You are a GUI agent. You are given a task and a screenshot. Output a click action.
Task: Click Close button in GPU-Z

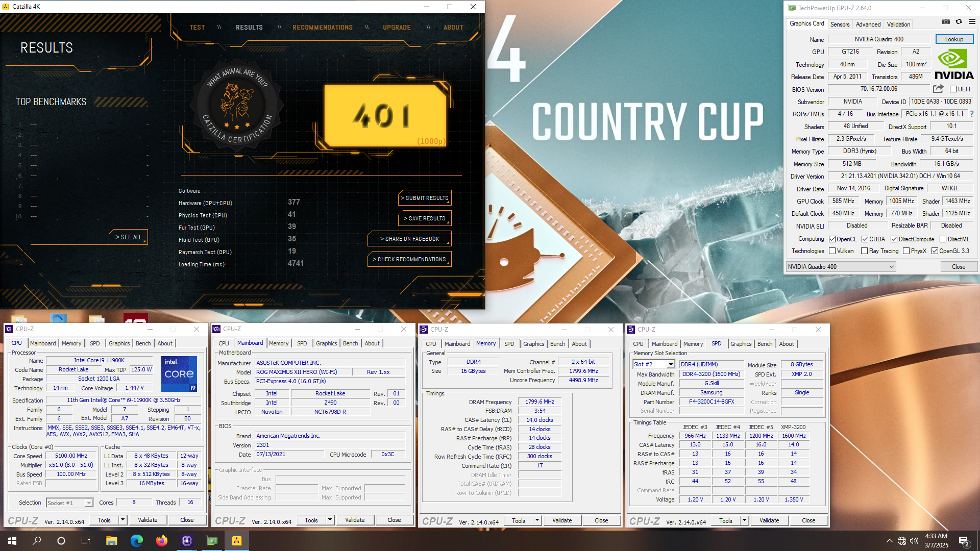pyautogui.click(x=958, y=267)
